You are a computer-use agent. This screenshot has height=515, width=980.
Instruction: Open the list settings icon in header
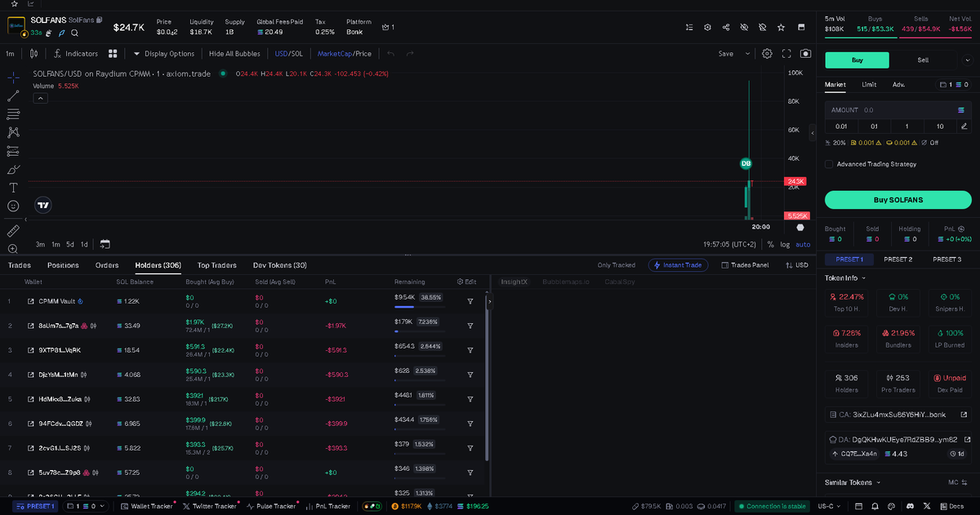tap(690, 27)
